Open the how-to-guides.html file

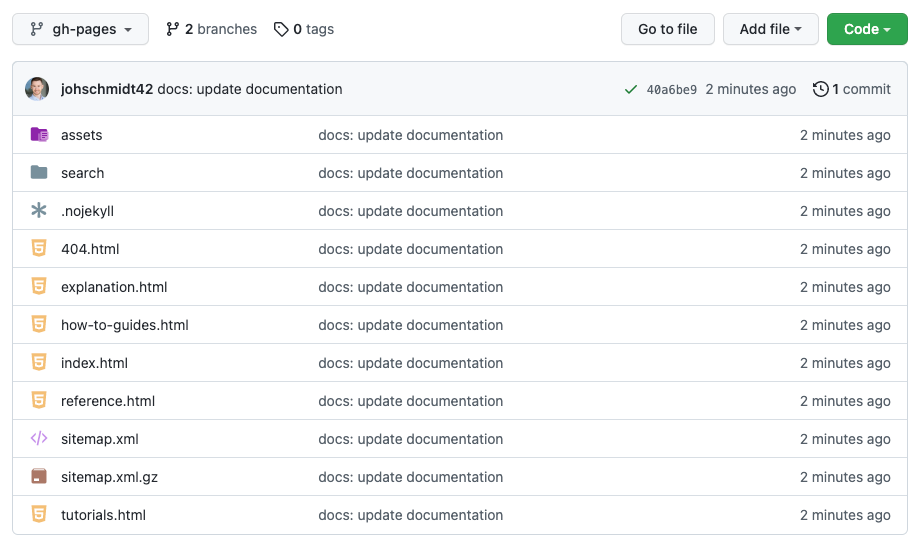[125, 325]
